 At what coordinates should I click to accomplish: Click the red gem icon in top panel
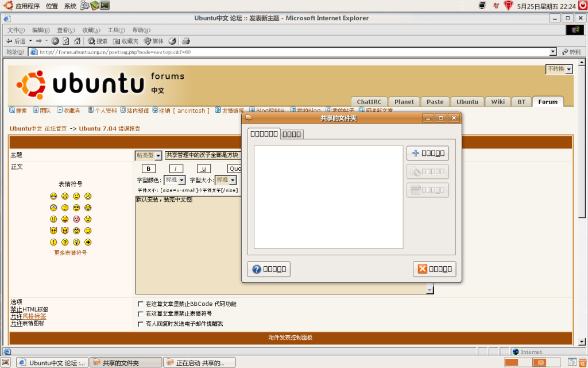tap(508, 6)
